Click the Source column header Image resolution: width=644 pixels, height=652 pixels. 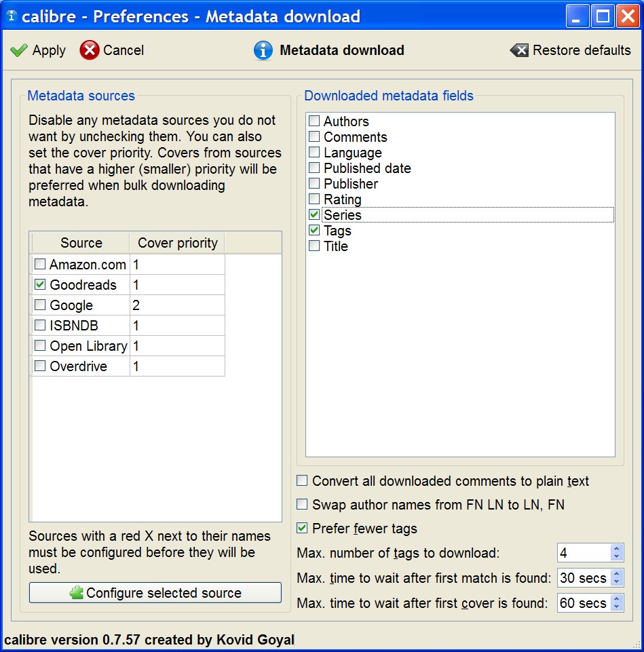[81, 242]
